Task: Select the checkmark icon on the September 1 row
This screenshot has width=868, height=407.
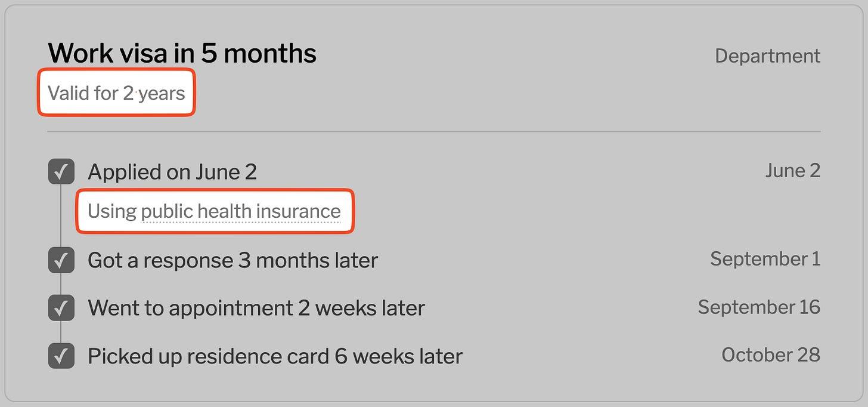Action: click(61, 260)
